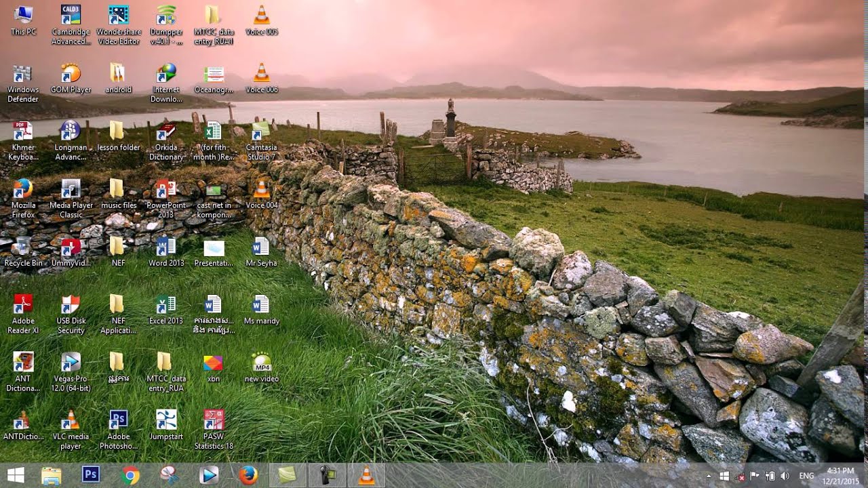Select the lesson folder icon
868x488 pixels.
click(118, 136)
